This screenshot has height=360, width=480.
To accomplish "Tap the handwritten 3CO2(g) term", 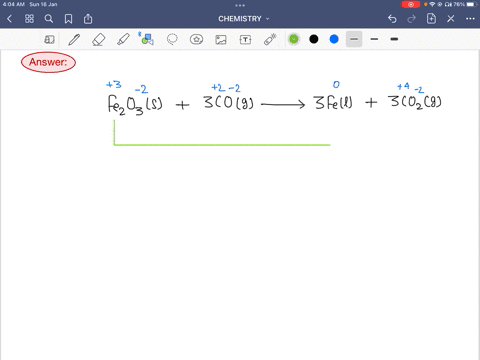I will coord(415,102).
